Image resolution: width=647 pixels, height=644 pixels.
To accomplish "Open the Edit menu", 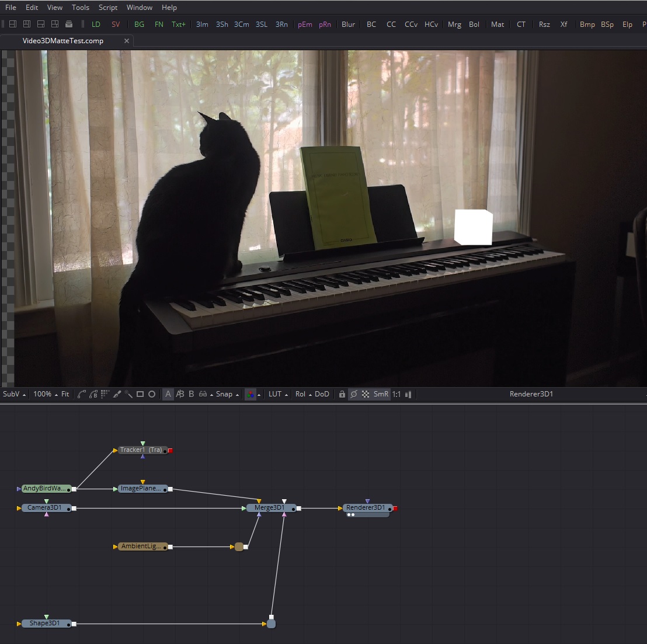I will [32, 8].
